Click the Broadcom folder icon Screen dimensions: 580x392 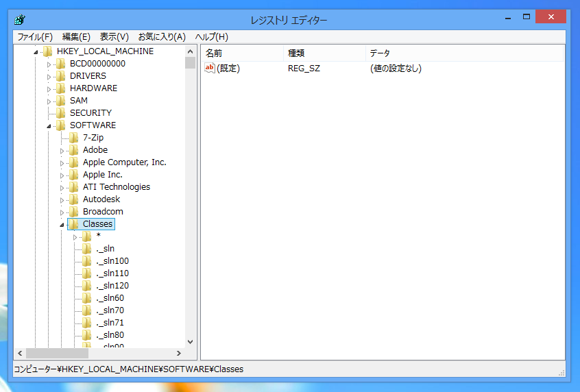point(73,212)
